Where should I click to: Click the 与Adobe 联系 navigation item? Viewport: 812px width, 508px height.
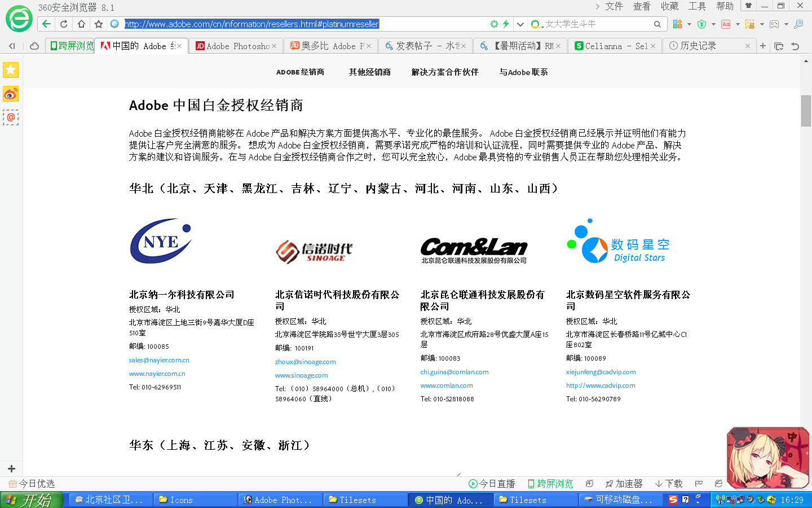click(523, 72)
